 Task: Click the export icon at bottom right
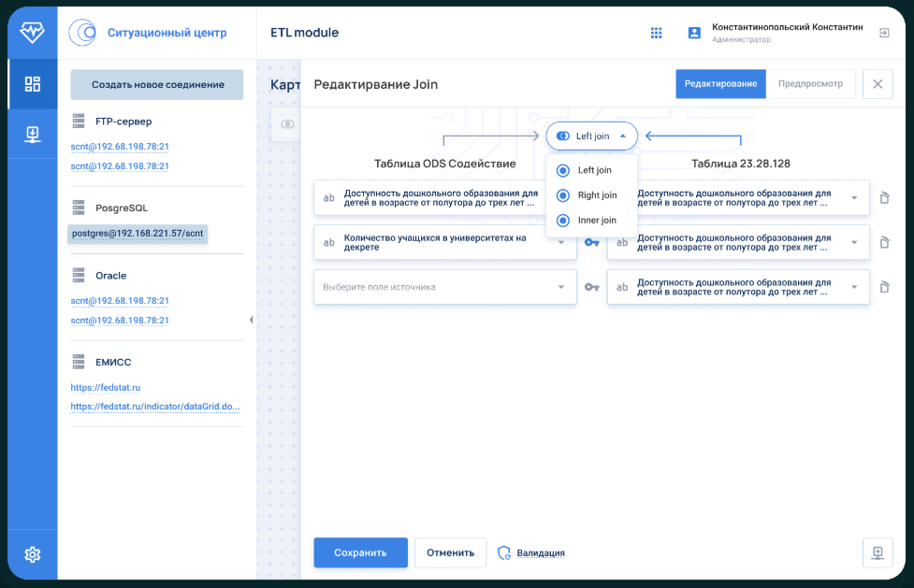pyautogui.click(x=878, y=552)
